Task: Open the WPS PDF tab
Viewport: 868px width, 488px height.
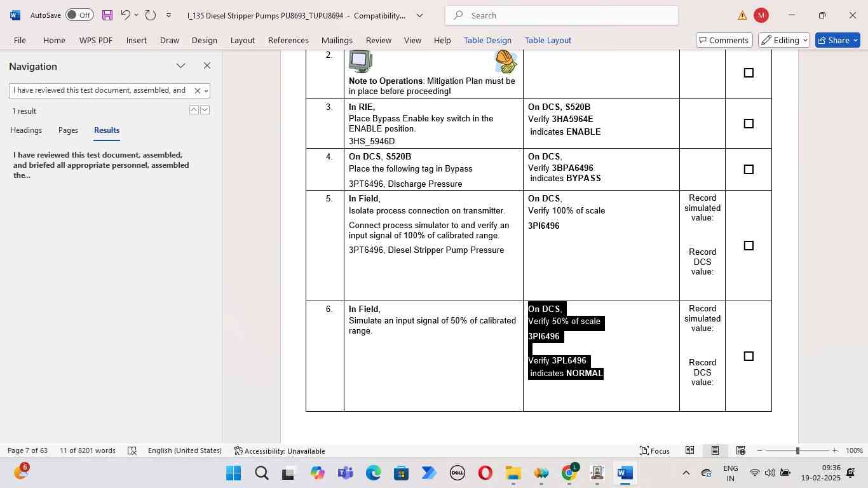Action: (96, 40)
